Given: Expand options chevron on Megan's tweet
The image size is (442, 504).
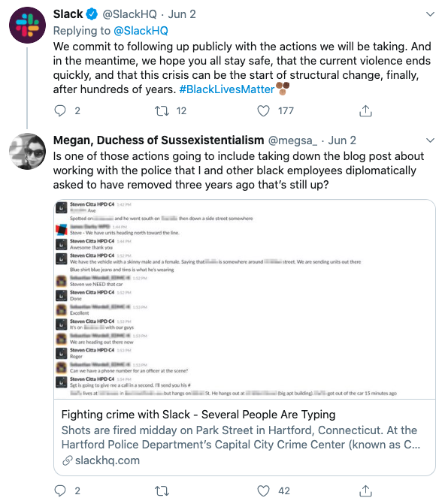Looking at the screenshot, I should click(x=430, y=140).
